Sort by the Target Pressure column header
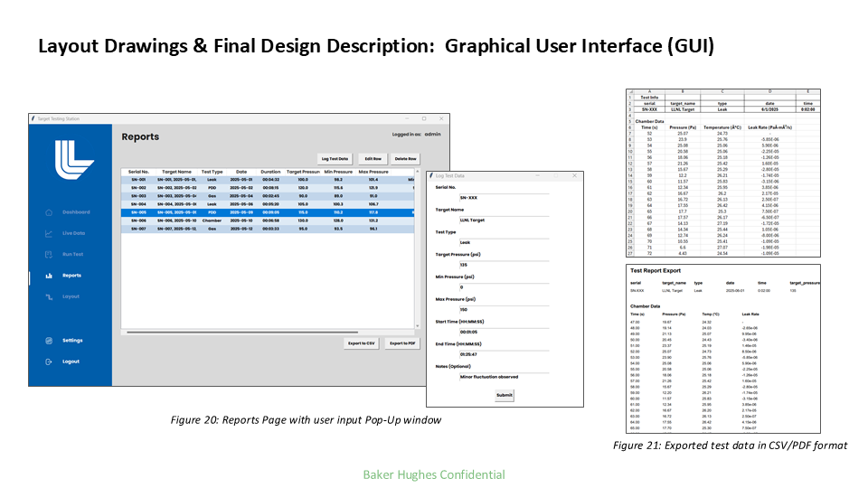The height and width of the screenshot is (488, 868). tap(303, 172)
